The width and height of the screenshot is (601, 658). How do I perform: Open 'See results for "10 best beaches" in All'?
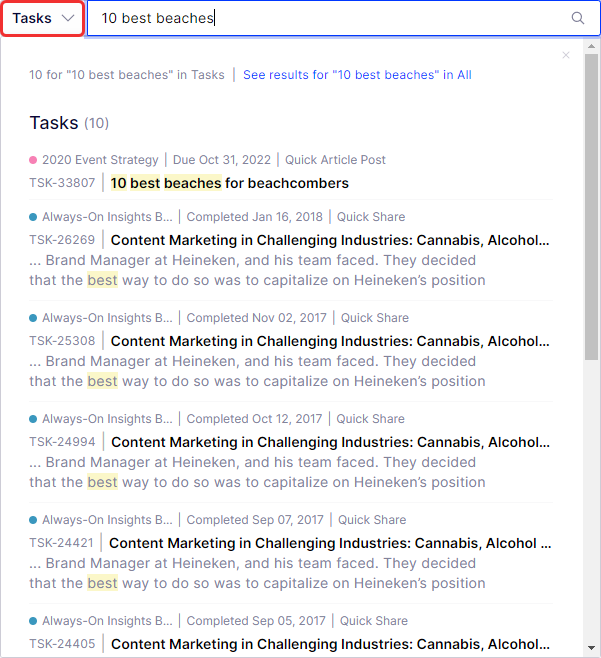pyautogui.click(x=357, y=75)
